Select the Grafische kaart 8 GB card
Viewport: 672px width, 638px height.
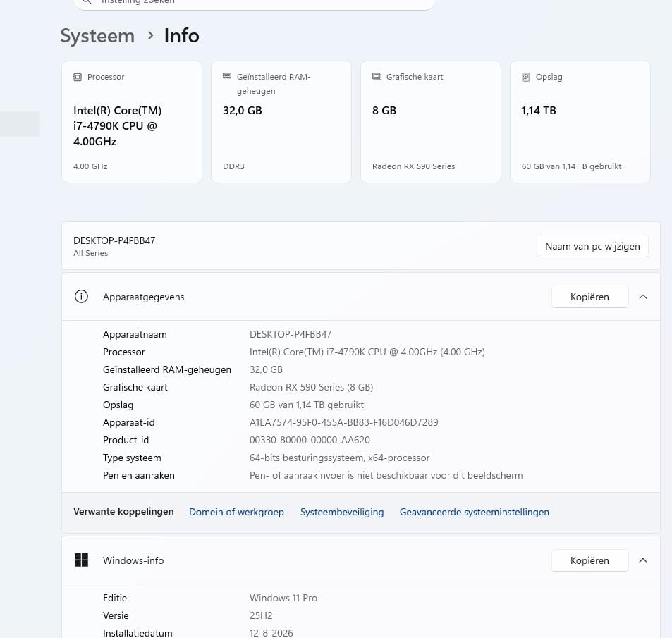[431, 122]
